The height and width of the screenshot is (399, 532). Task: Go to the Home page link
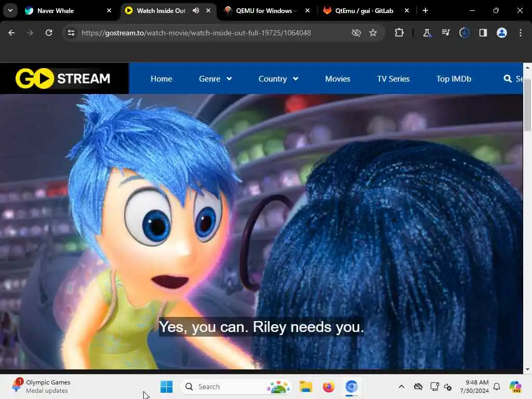pyautogui.click(x=162, y=79)
